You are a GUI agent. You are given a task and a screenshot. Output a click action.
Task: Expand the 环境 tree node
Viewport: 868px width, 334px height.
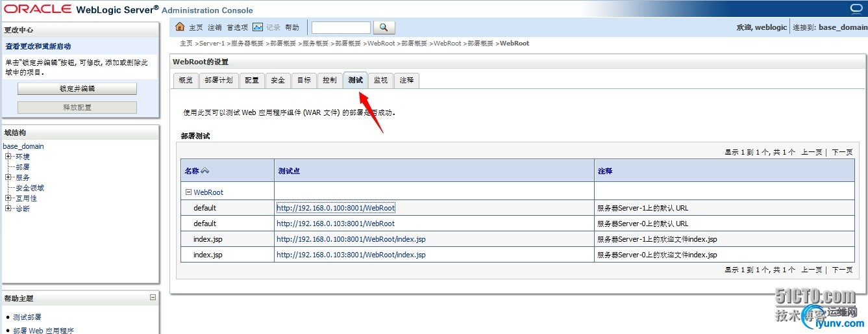click(x=8, y=157)
